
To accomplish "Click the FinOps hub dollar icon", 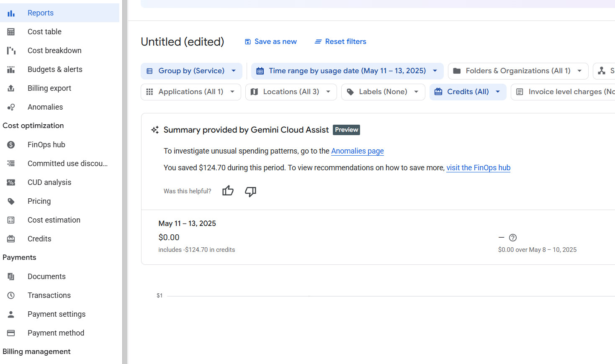I will pyautogui.click(x=11, y=145).
